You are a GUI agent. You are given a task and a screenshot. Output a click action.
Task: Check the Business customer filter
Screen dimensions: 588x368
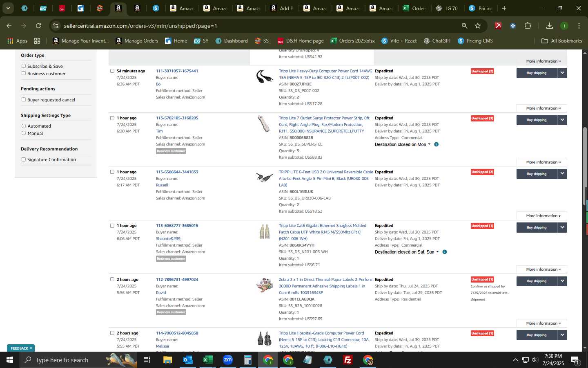coord(24,73)
